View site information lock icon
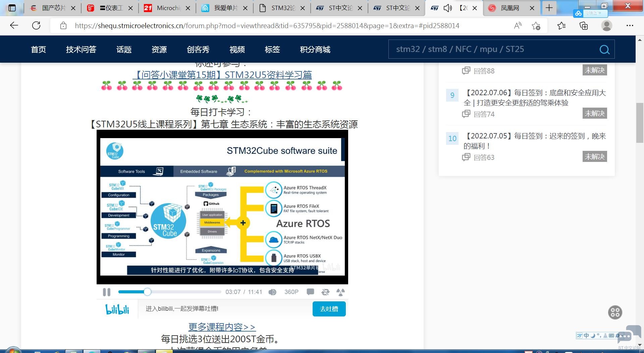 point(63,26)
